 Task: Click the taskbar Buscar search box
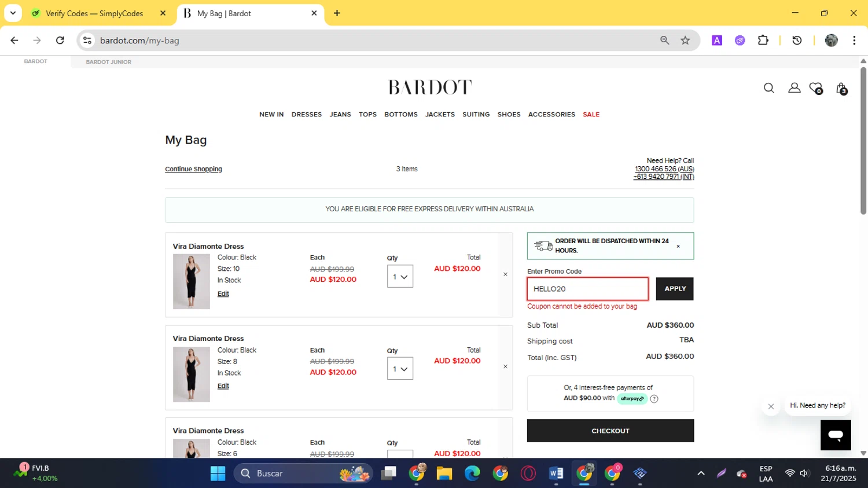303,474
